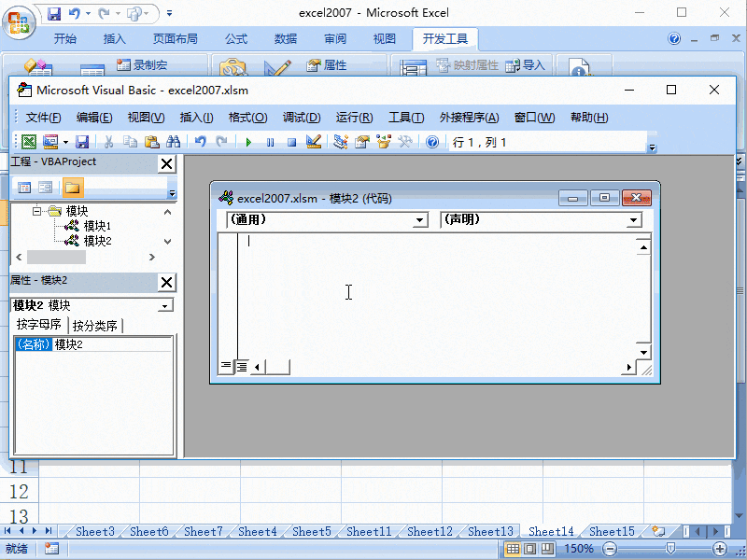Select the Run Sub/UserForm icon
Viewport: 747px width, 560px height.
248,141
